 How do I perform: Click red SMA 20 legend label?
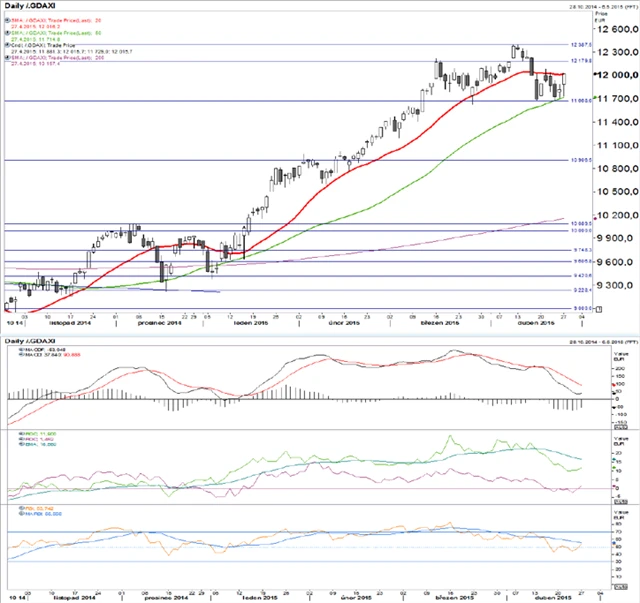click(56, 20)
